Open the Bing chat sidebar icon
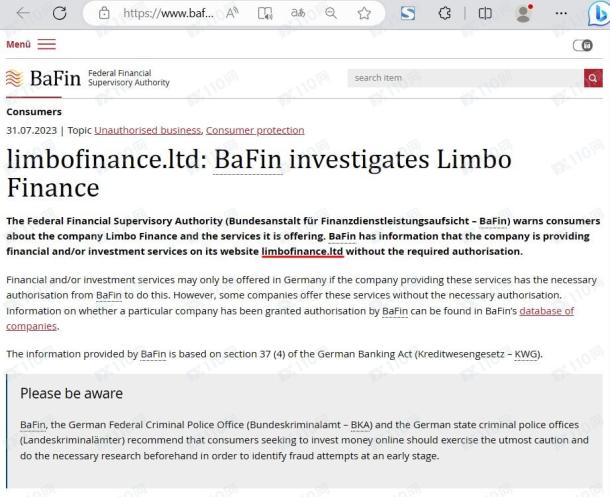The height and width of the screenshot is (497, 610). coord(599,14)
